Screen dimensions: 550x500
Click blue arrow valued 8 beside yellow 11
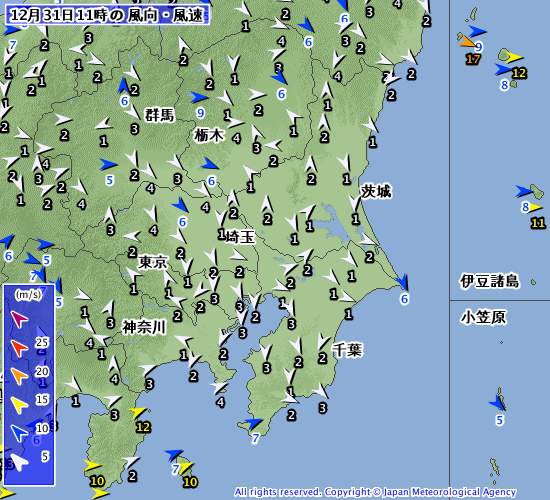[x=524, y=192]
